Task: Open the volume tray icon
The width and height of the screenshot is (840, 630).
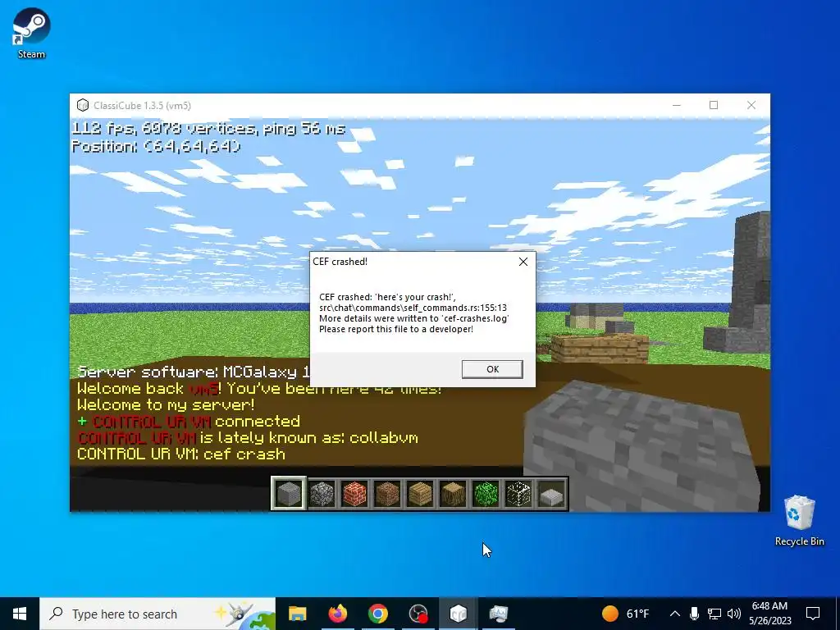Action: coord(734,614)
